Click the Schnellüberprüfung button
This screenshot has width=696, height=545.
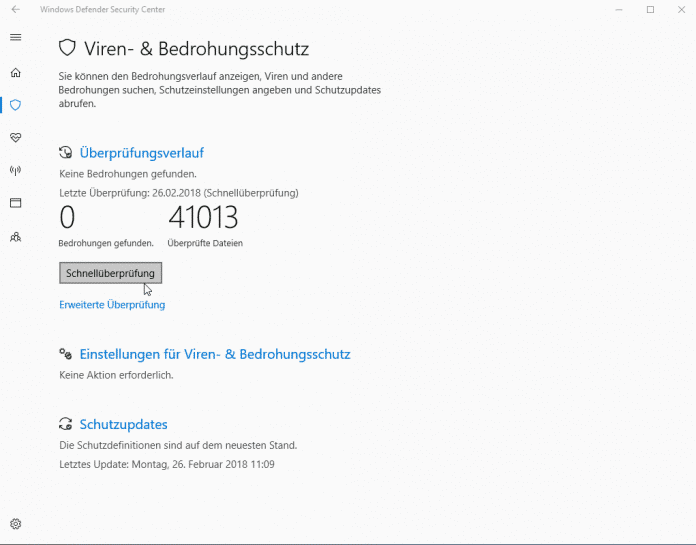110,272
